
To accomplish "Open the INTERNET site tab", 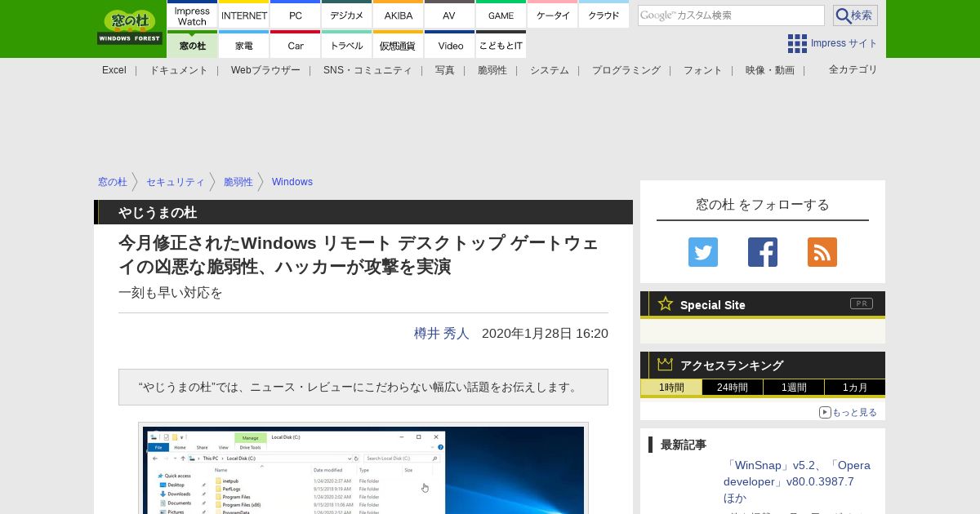I will click(244, 15).
